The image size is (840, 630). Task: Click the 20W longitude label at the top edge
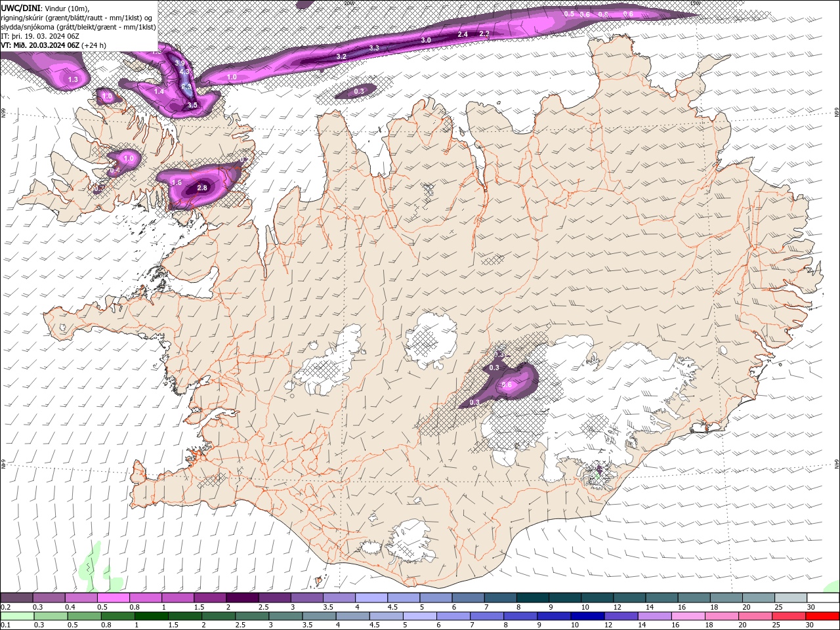coord(348,3)
